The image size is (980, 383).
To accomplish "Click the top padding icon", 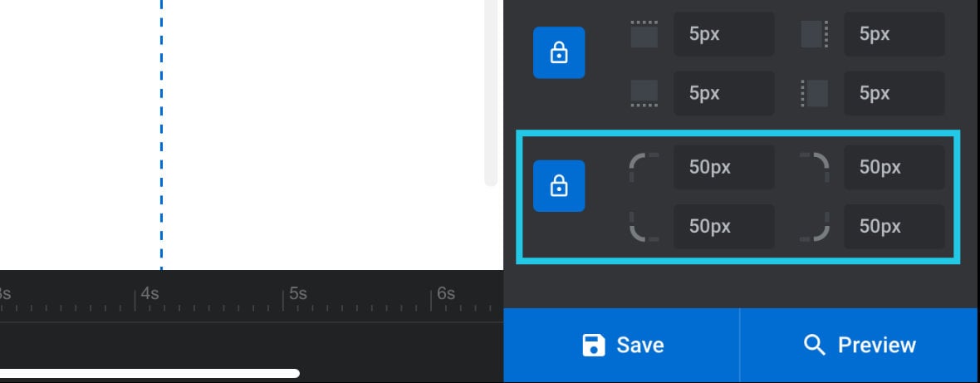I will coord(644,34).
